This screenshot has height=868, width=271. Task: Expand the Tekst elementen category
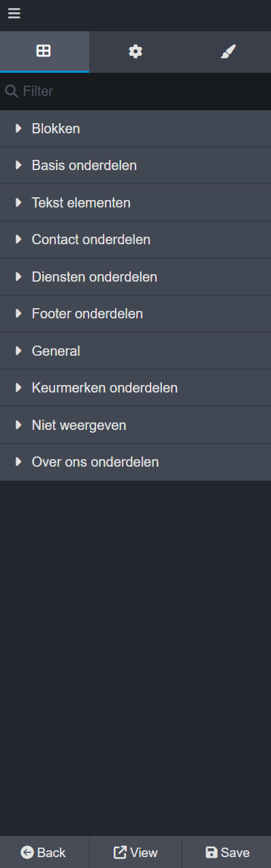pos(135,203)
